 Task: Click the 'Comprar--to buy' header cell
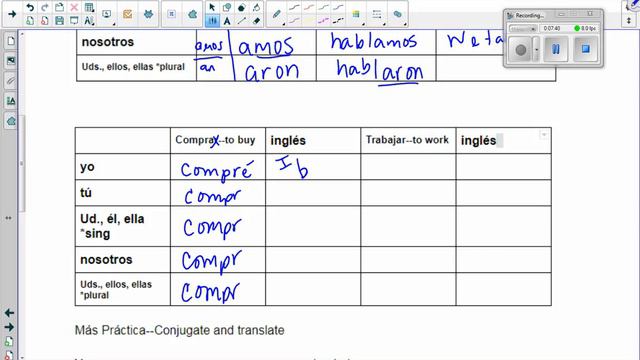pyautogui.click(x=218, y=140)
